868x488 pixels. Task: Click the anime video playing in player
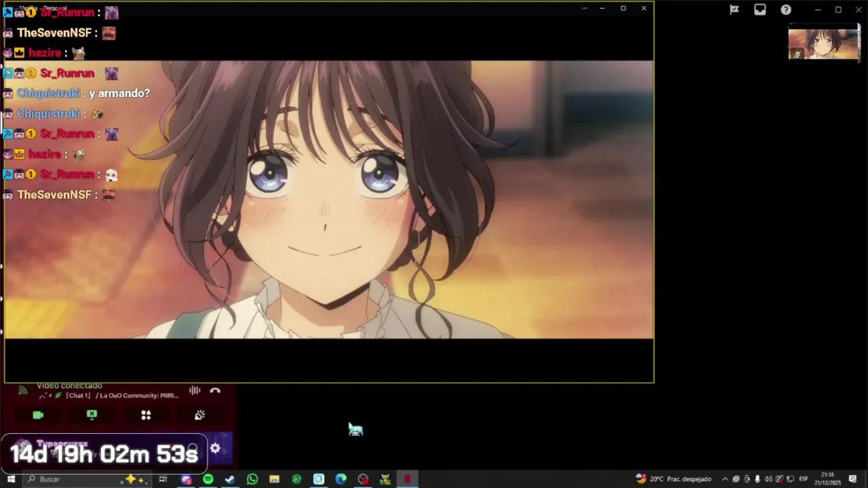click(329, 200)
